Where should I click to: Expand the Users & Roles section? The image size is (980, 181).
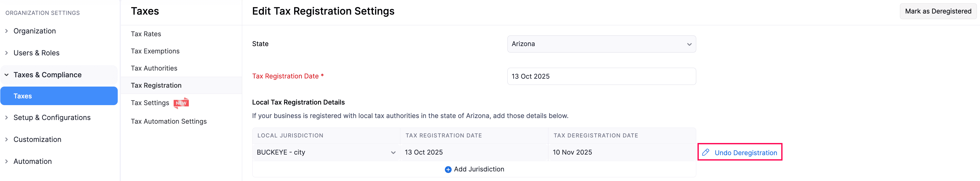pyautogui.click(x=36, y=53)
